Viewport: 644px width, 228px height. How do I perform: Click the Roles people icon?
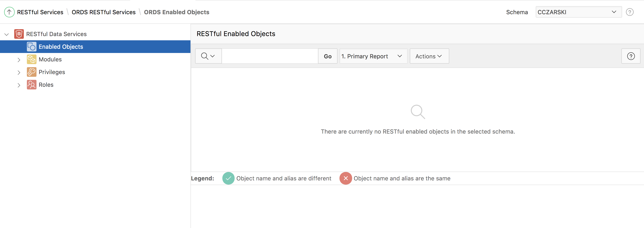pyautogui.click(x=31, y=85)
